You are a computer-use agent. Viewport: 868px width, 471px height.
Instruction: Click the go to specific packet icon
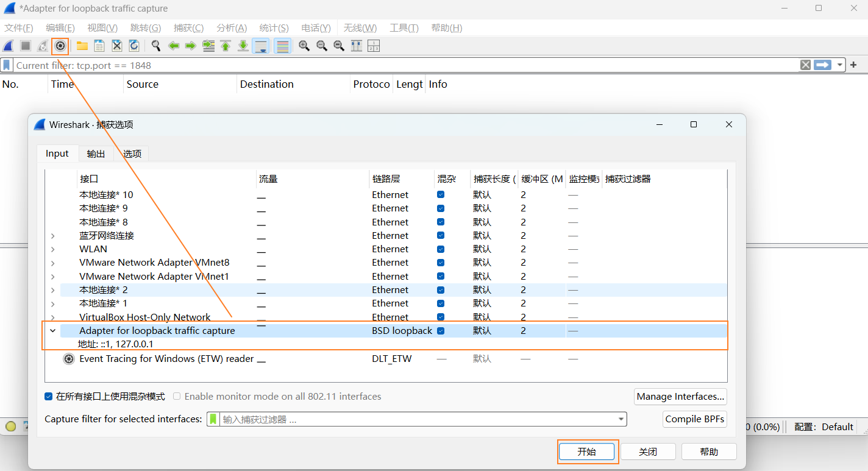point(208,46)
